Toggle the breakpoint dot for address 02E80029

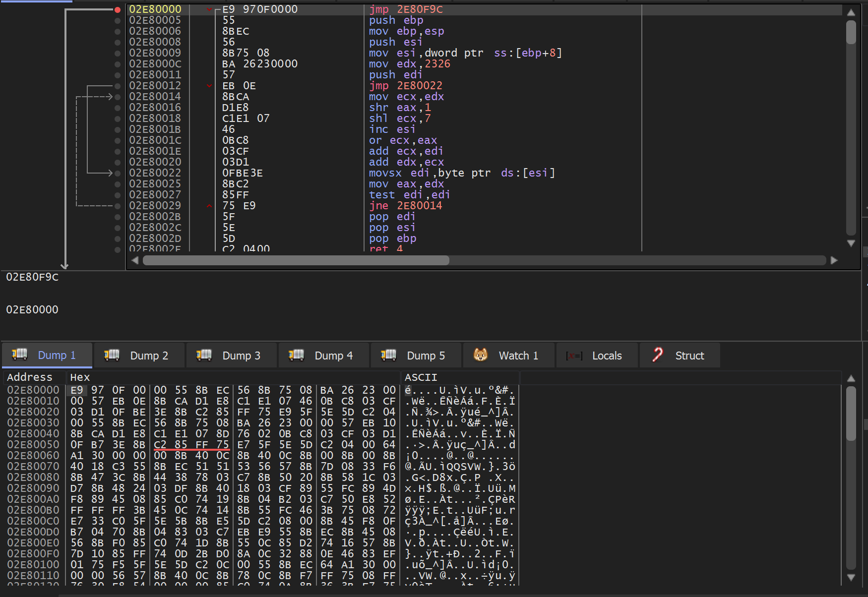pyautogui.click(x=118, y=206)
